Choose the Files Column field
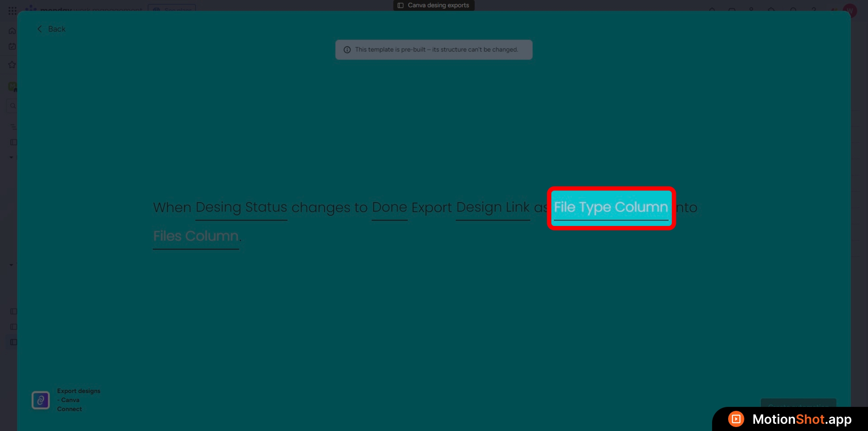868x431 pixels. pos(196,236)
